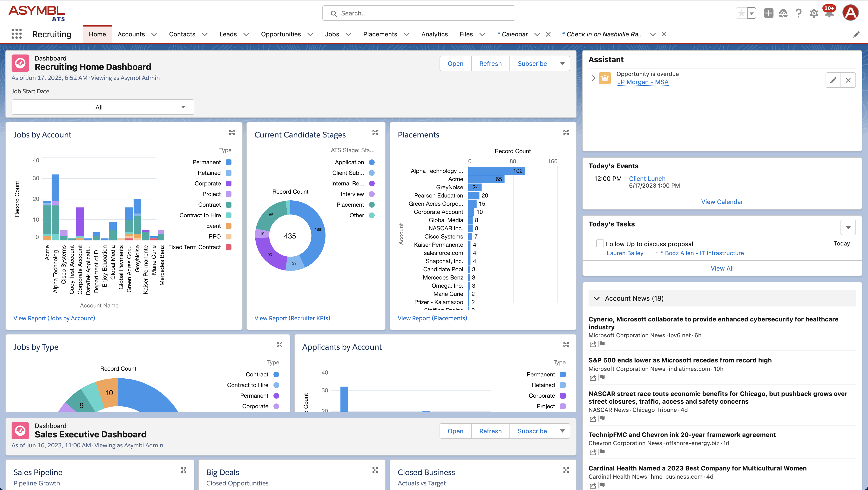
Task: Expand the Sales Pipeline chart
Action: coord(184,470)
